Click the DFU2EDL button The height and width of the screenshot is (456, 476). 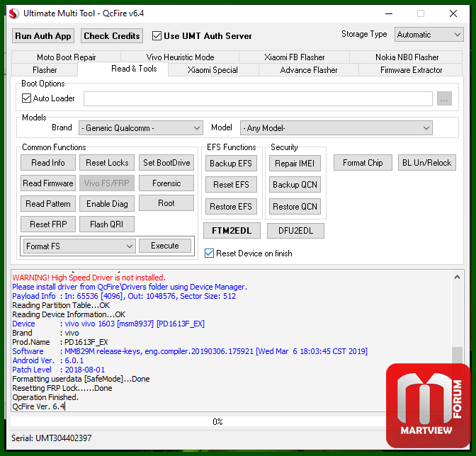pos(295,231)
